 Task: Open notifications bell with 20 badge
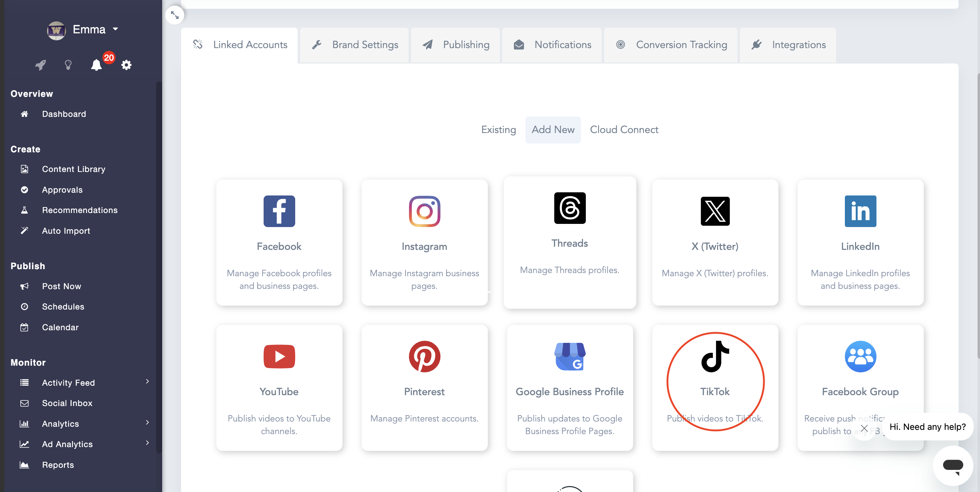(97, 65)
